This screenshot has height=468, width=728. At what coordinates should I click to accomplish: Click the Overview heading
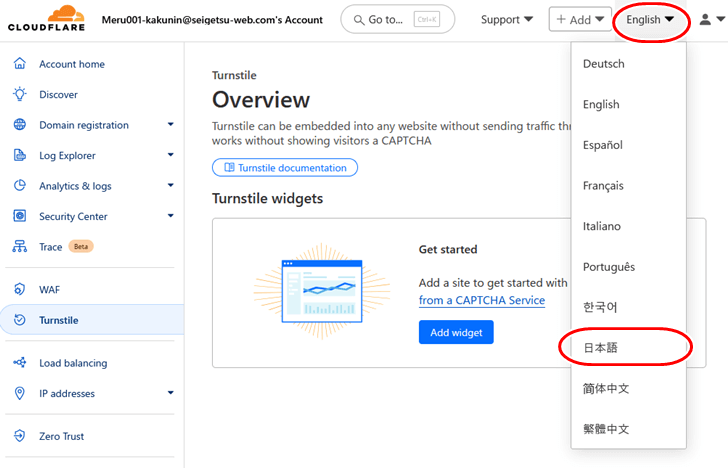point(261,100)
